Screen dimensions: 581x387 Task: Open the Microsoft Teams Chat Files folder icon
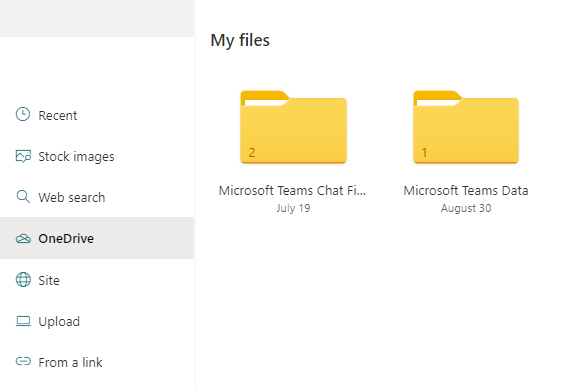(x=293, y=127)
